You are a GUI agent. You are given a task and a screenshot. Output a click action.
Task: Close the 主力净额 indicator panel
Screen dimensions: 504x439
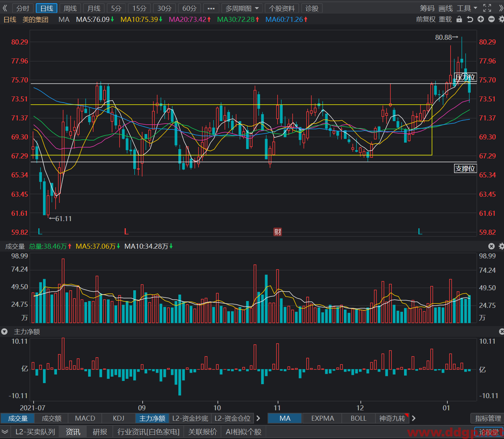(x=501, y=332)
